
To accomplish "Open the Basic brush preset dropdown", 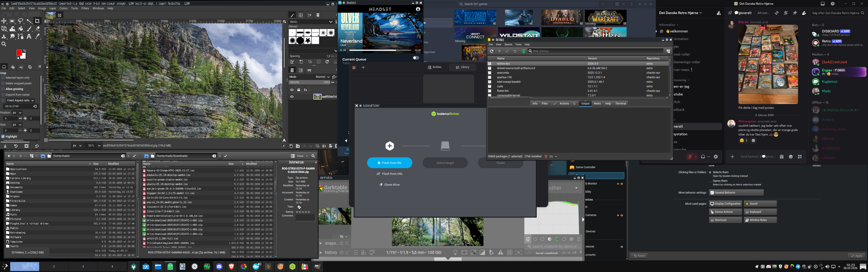I will 312,22.
